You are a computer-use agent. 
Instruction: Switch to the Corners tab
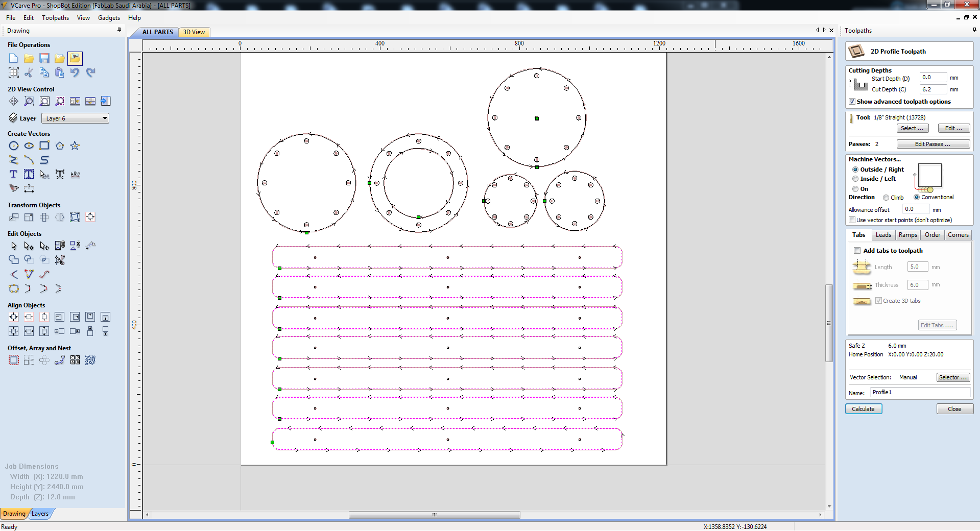pos(958,235)
